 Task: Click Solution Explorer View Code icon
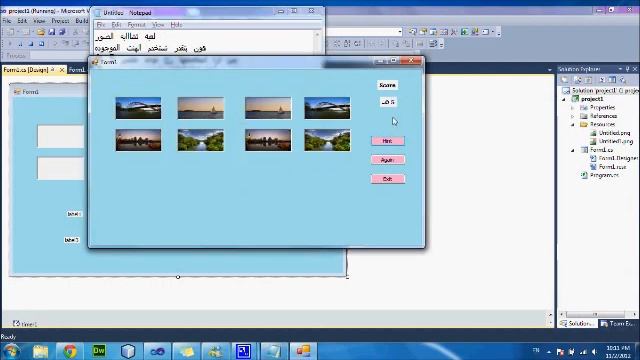point(602,80)
